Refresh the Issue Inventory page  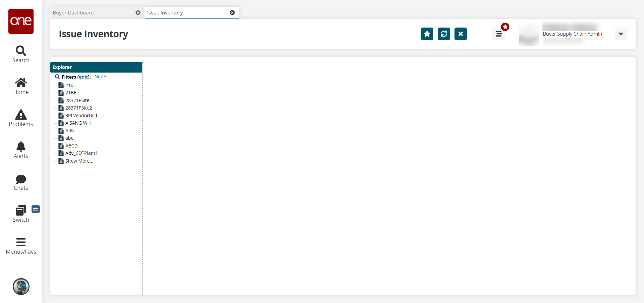(x=444, y=34)
